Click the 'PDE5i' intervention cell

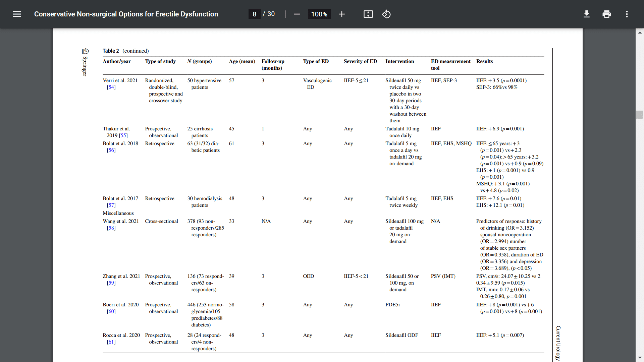click(392, 305)
